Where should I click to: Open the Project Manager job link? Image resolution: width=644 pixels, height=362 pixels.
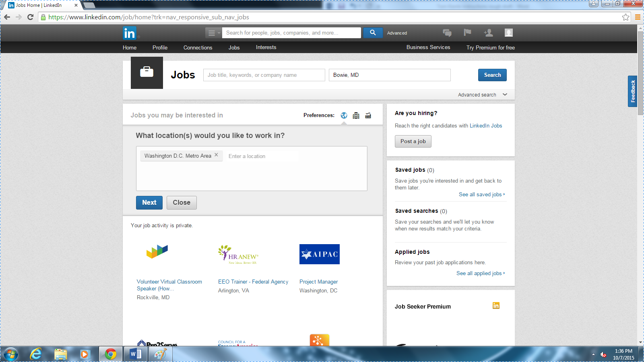[318, 282]
